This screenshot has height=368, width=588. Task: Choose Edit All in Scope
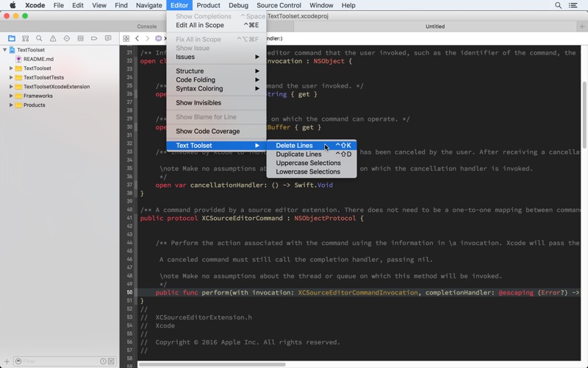coord(216,25)
